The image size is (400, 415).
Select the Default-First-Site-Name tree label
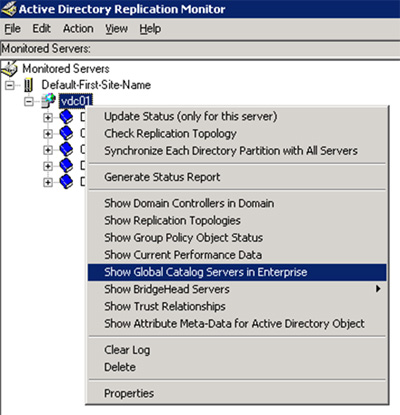coord(96,85)
